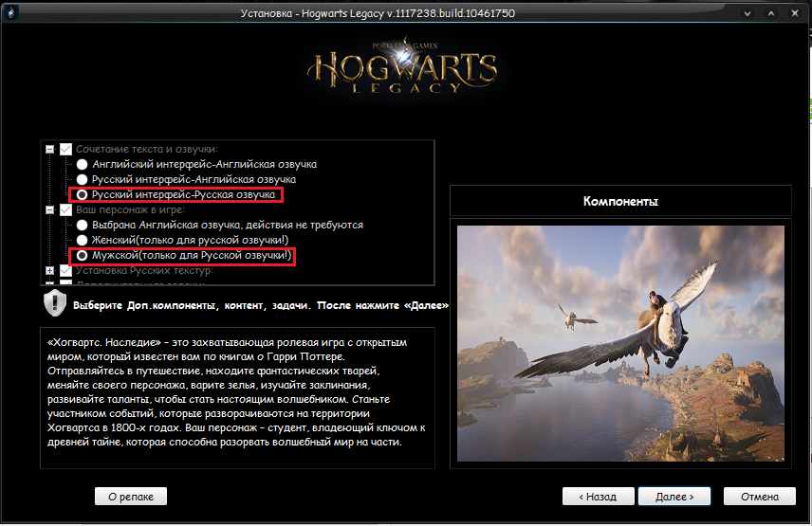Toggle the 'Сочетание текста и озвучки' checkbox
Image resolution: width=812 pixels, height=526 pixels.
point(65,149)
